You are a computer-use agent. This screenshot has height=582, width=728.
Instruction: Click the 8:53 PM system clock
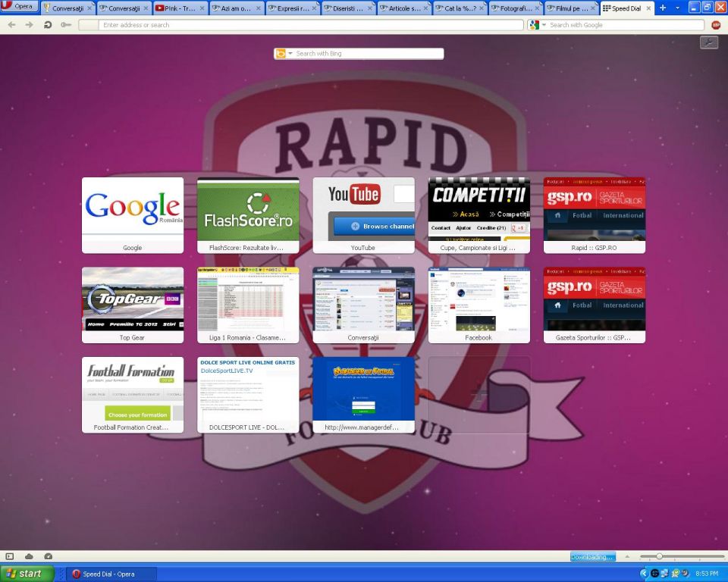(x=707, y=574)
